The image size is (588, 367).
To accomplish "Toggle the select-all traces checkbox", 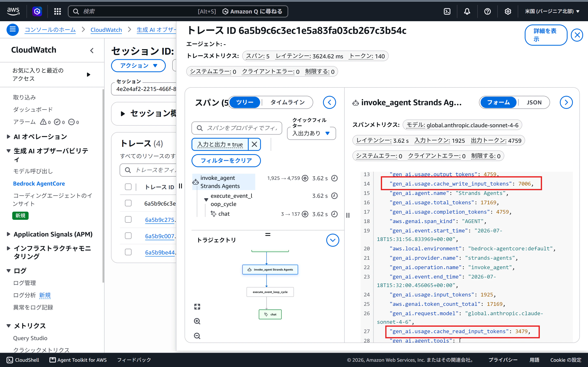I will pyautogui.click(x=128, y=187).
